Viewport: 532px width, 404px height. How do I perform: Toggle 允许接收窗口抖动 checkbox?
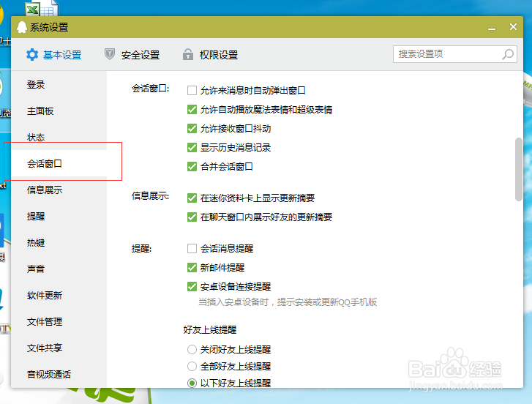(x=192, y=129)
